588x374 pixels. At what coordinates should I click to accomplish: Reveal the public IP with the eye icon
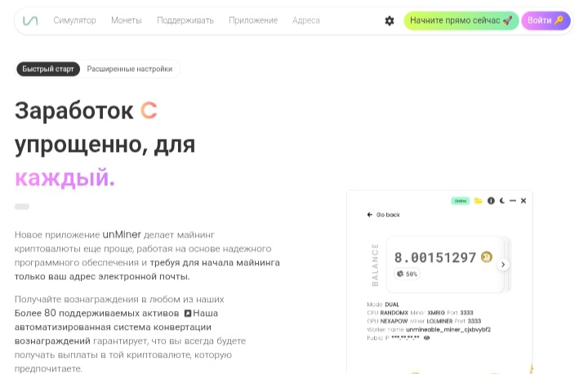pos(427,338)
